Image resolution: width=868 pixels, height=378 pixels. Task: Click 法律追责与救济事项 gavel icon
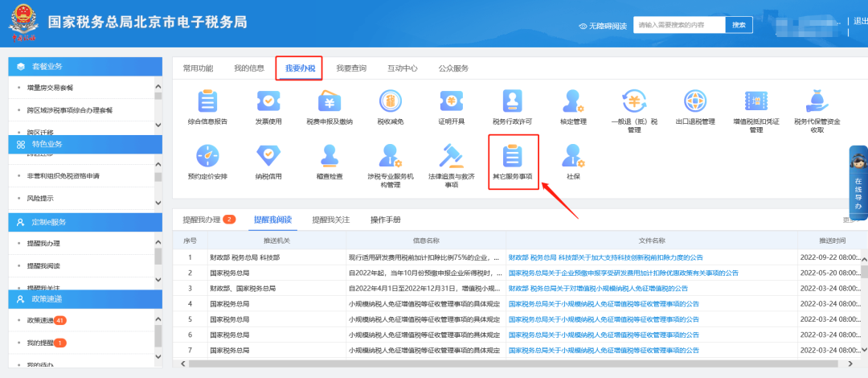451,156
